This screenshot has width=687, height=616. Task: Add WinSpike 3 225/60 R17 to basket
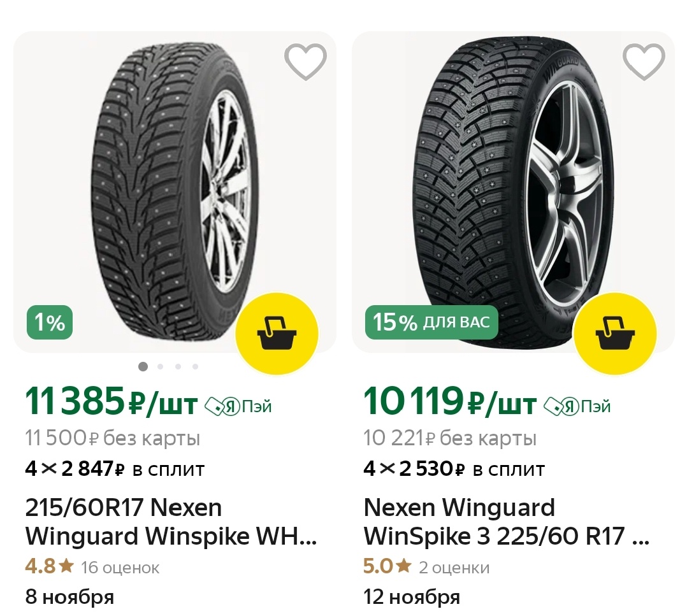point(615,334)
